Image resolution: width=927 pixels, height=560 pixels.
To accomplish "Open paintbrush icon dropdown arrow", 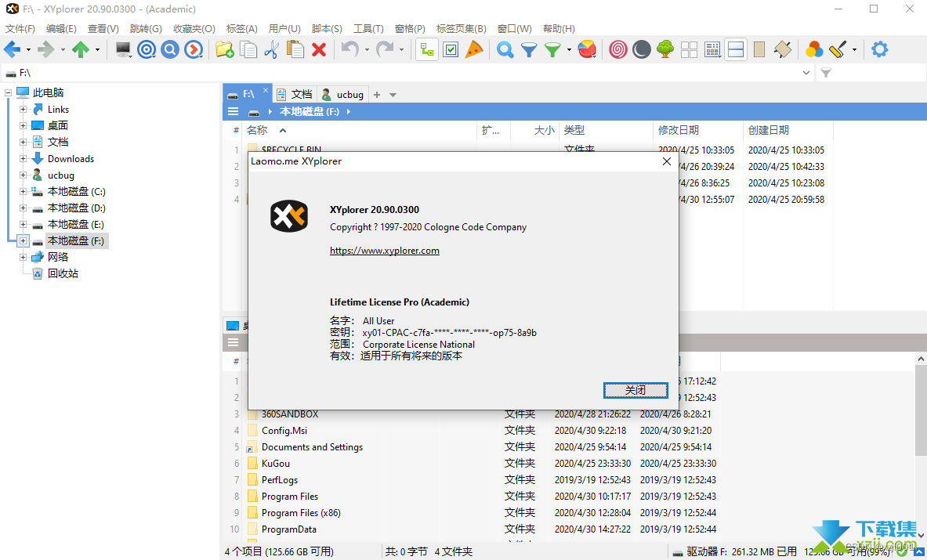I will (x=854, y=49).
